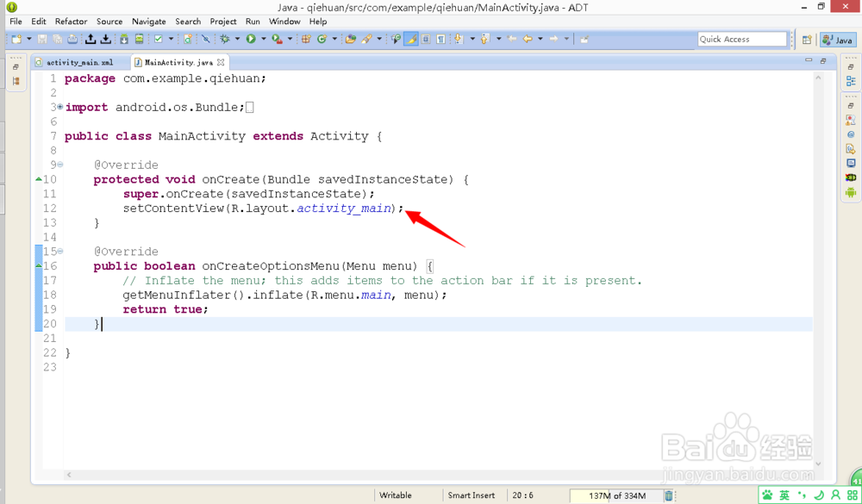The image size is (862, 504).
Task: Expand the Run dropdown arrow
Action: tap(264, 39)
